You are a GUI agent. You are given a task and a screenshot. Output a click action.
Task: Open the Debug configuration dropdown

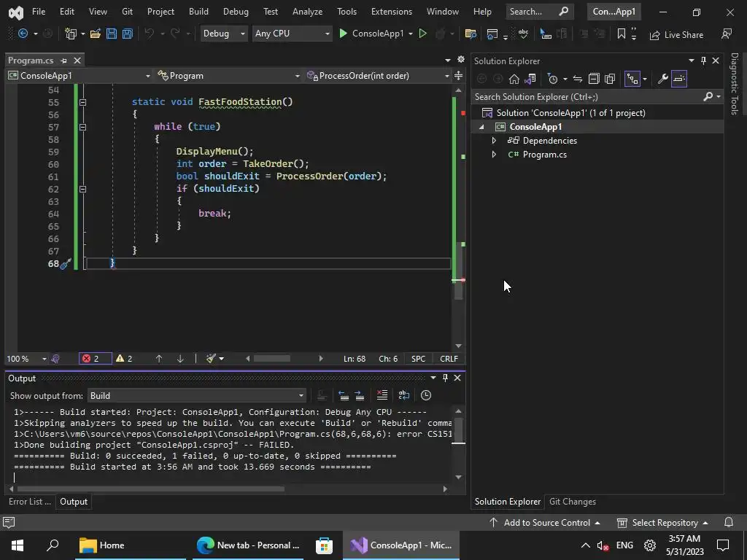click(x=224, y=34)
